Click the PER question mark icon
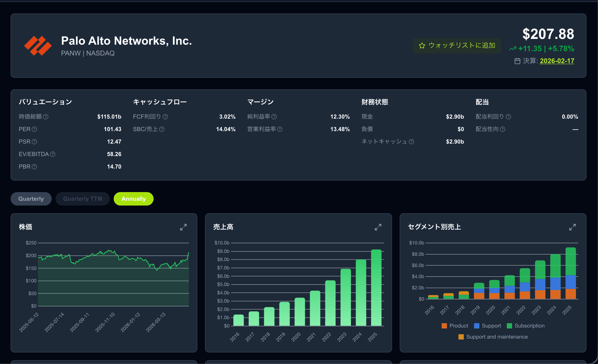 [34, 129]
